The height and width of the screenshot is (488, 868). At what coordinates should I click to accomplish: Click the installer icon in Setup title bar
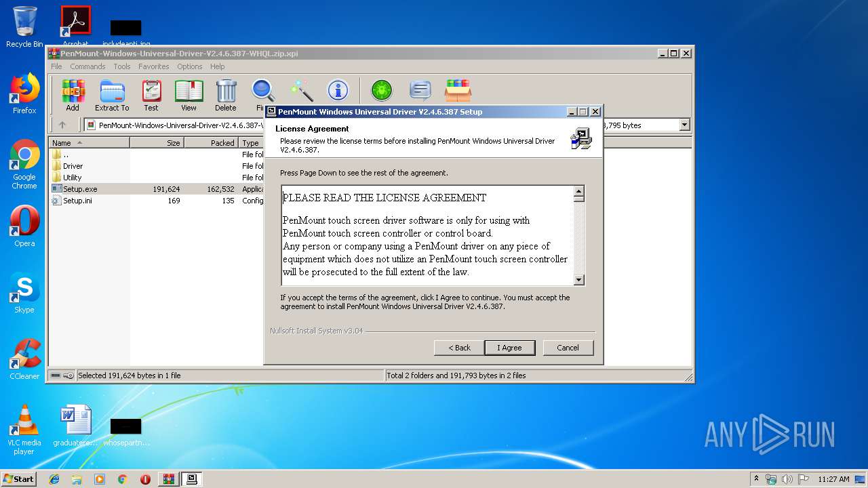[x=271, y=112]
